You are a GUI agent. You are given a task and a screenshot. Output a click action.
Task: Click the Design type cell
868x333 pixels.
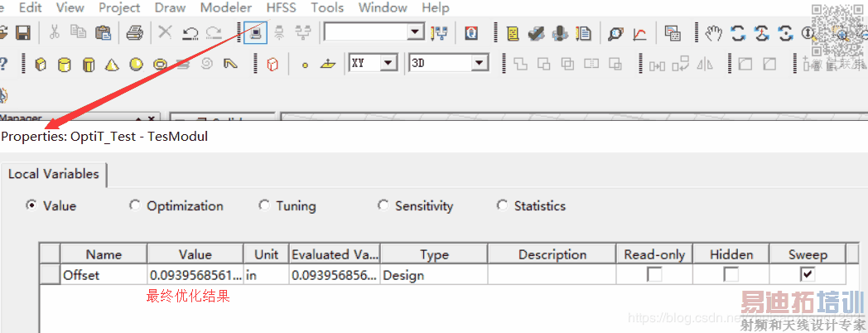(x=434, y=274)
